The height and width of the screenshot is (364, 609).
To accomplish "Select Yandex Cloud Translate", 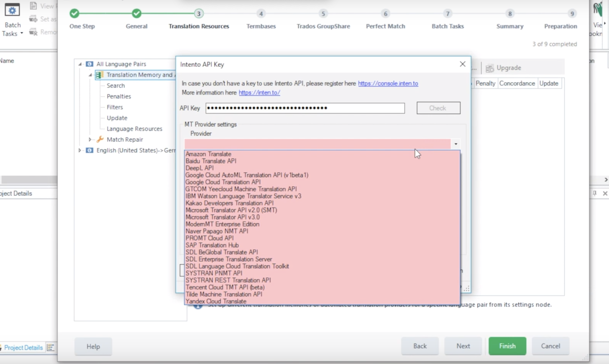I will [x=322, y=301].
